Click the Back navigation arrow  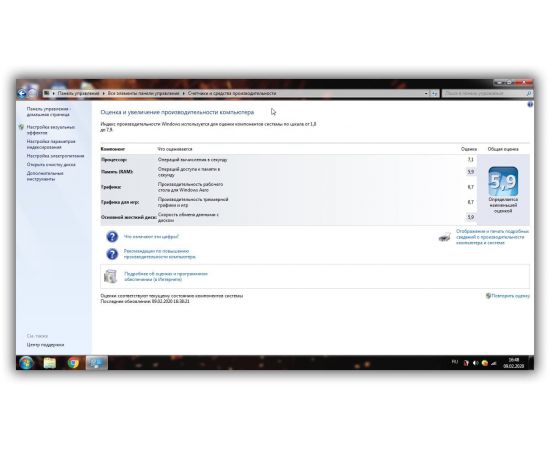22,93
